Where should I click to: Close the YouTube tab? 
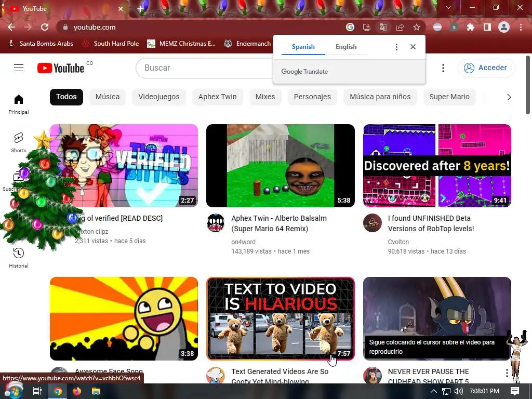point(121,9)
